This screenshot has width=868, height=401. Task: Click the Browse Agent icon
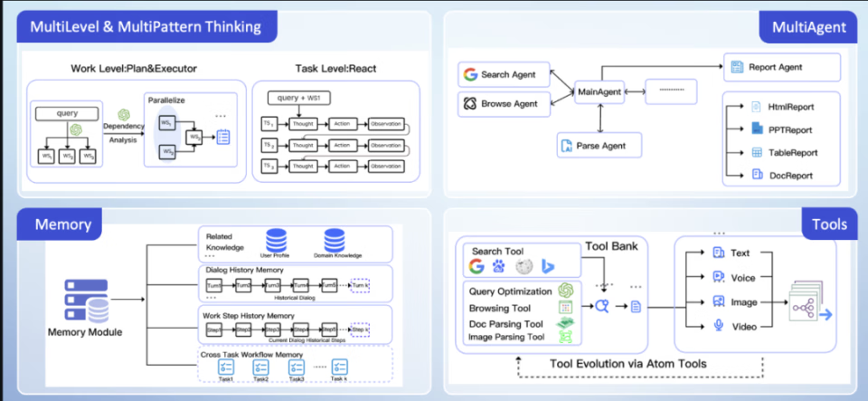469,104
